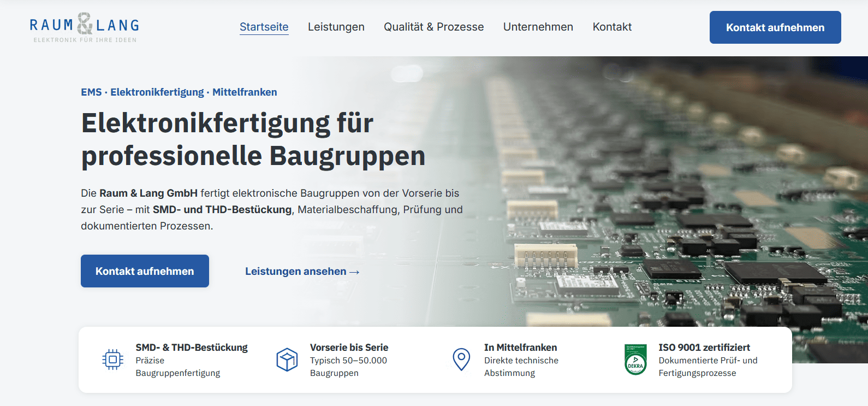Click the ISO 9001 zertifiziert heading

(x=704, y=348)
